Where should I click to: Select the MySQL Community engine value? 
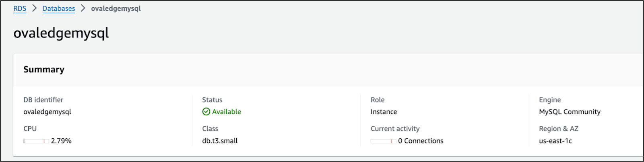coord(570,112)
